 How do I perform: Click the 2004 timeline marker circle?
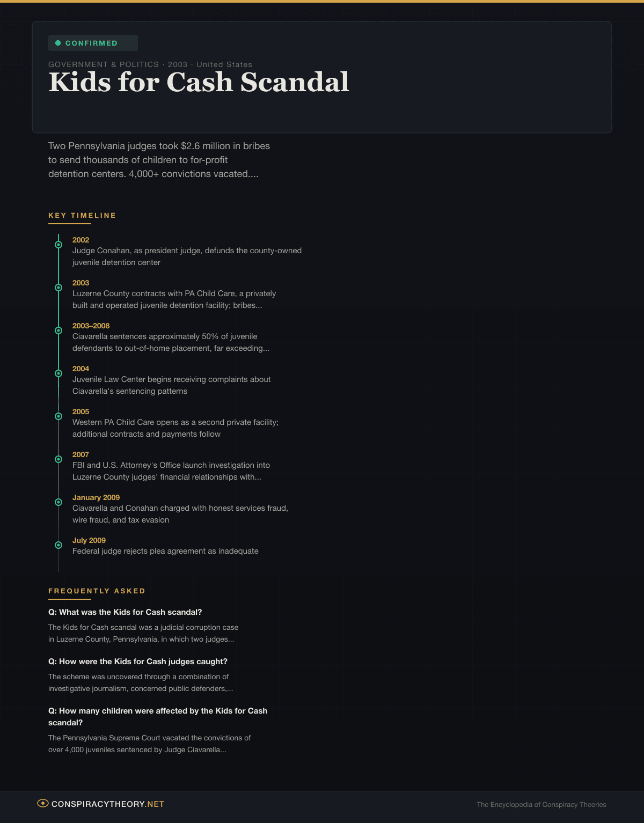[x=58, y=373]
